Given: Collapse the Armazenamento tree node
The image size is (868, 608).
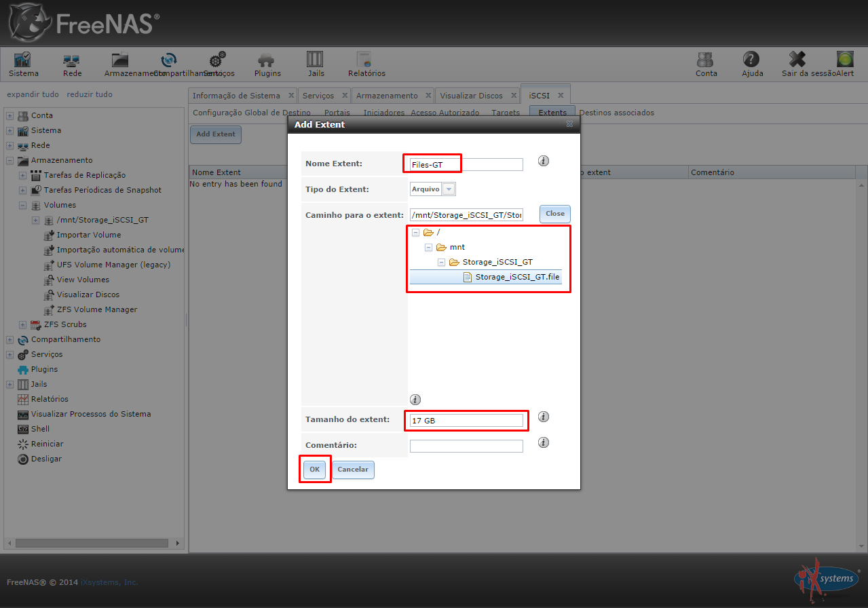Looking at the screenshot, I should 10,161.
